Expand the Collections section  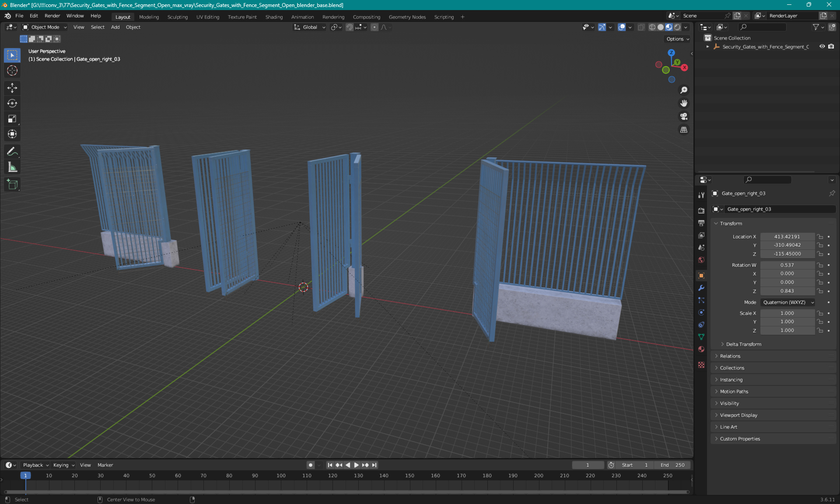(732, 368)
